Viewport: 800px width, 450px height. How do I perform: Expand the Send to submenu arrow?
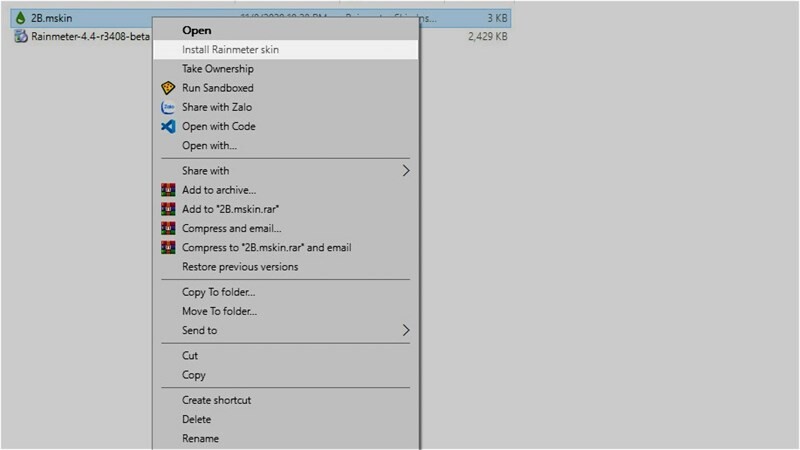[x=405, y=330]
